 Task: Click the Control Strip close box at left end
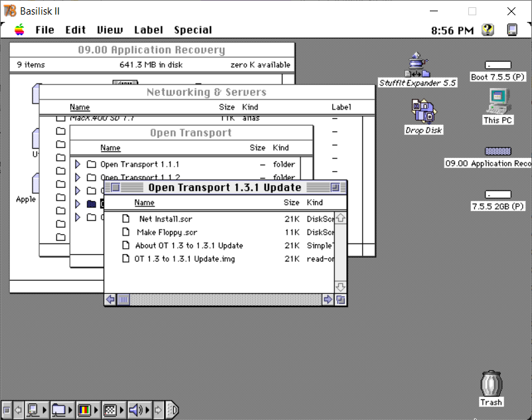[x=7, y=410]
